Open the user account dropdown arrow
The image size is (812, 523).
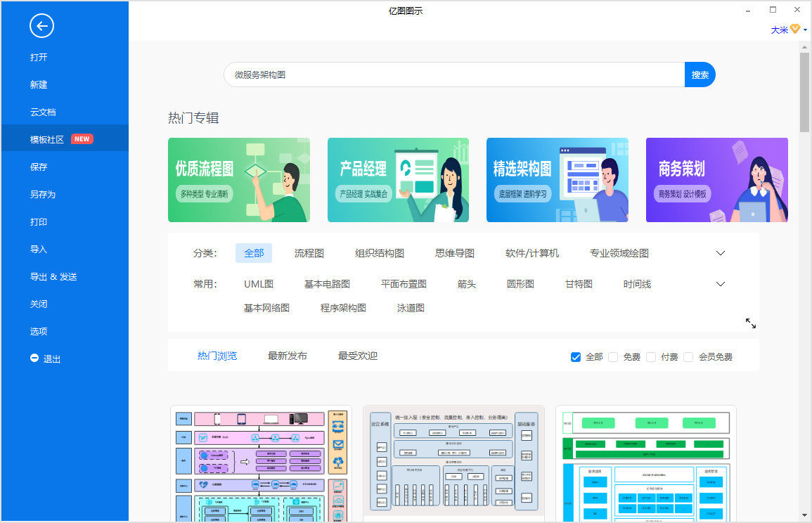tap(805, 30)
